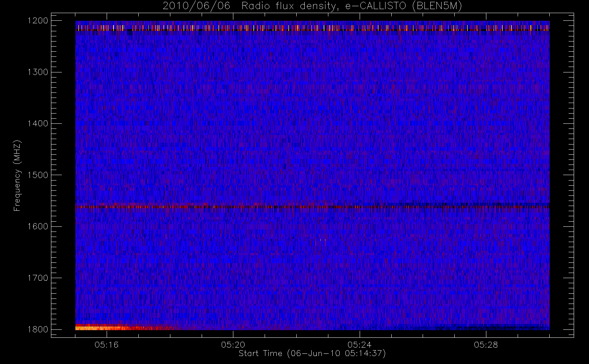Click the yellow-red striped band near 1215 MHz
Image resolution: width=589 pixels, height=364 pixels.
[x=312, y=28]
